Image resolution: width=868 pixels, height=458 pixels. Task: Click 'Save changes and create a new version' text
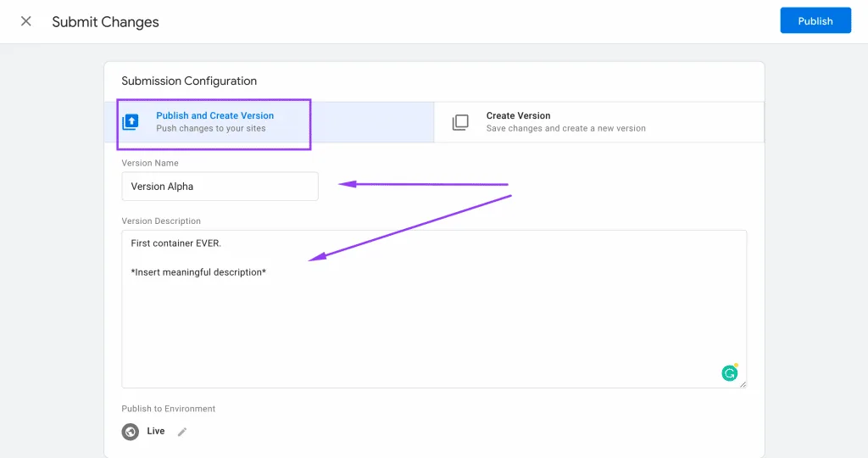tap(565, 128)
